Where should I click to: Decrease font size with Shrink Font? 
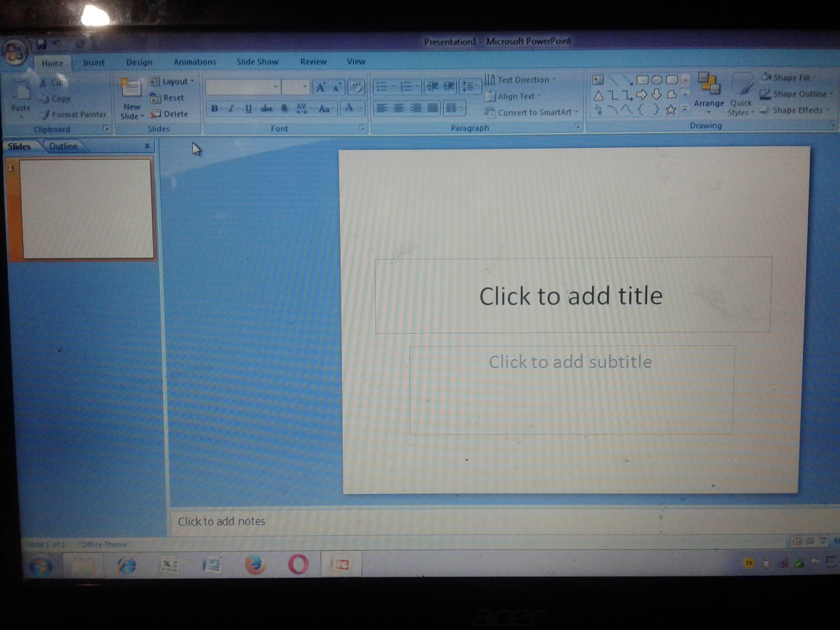point(337,87)
